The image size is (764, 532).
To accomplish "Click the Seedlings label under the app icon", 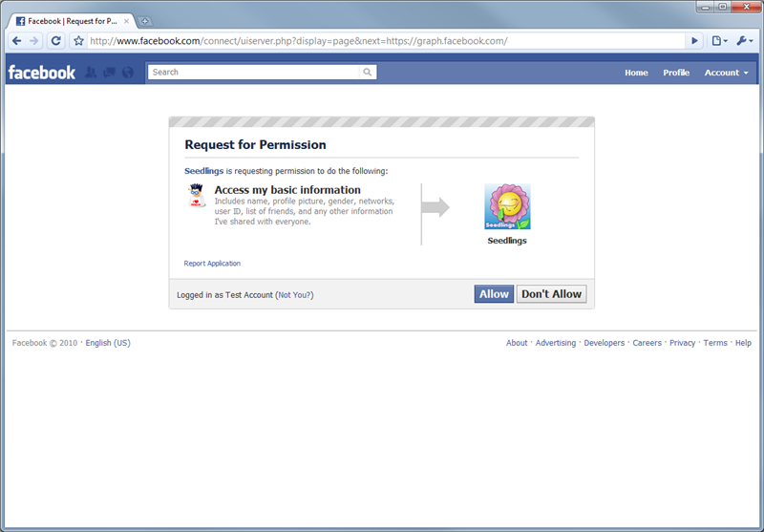I will pos(507,241).
